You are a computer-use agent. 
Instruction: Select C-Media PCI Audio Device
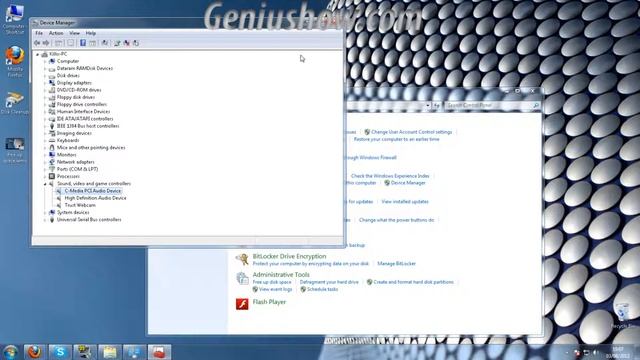coord(93,191)
